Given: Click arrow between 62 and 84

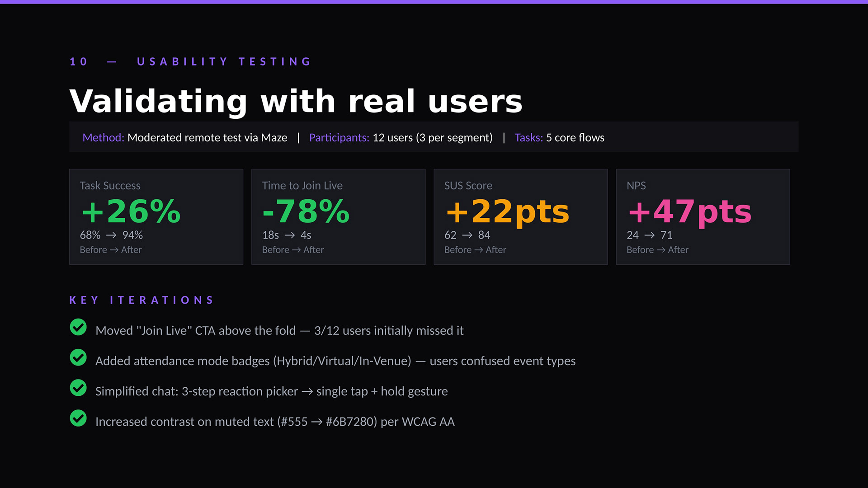Looking at the screenshot, I should (x=467, y=235).
